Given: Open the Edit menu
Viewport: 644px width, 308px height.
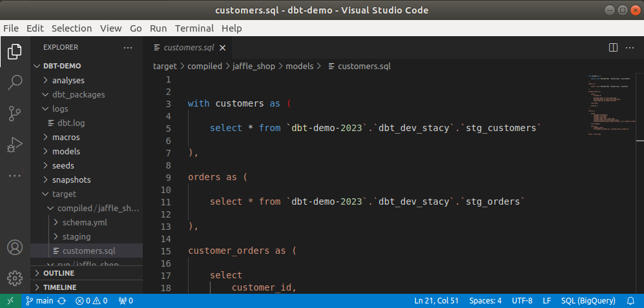Looking at the screenshot, I should 36,28.
